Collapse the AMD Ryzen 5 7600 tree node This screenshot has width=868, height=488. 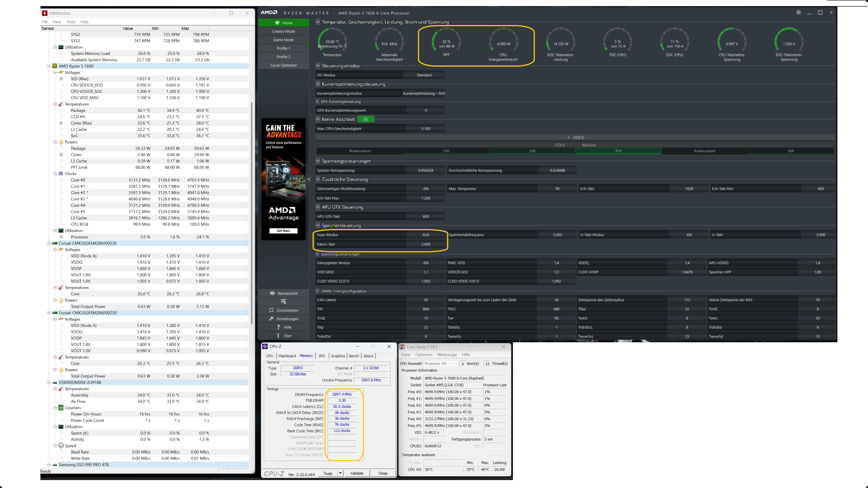[49, 66]
